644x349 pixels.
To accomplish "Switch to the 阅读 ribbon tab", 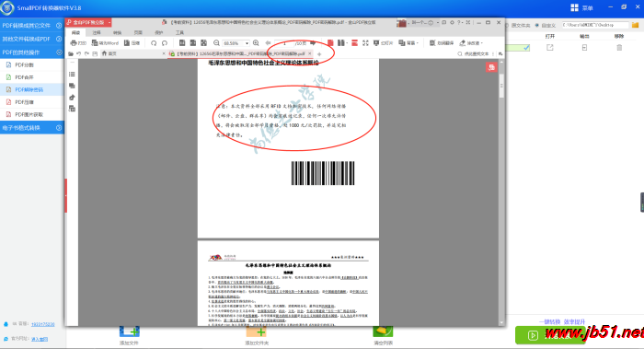I will (x=76, y=32).
